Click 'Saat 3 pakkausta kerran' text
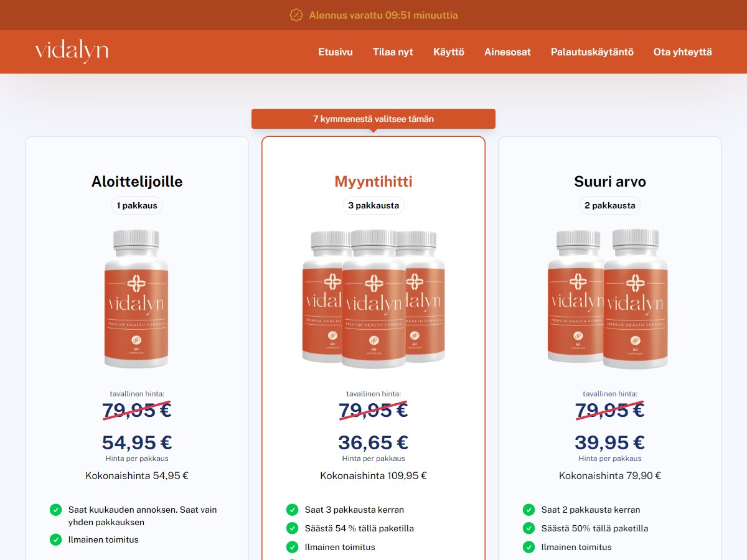 click(354, 510)
